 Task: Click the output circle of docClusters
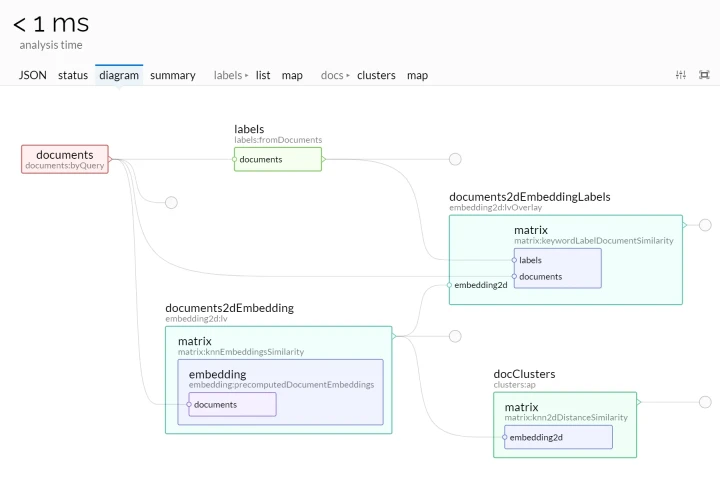705,402
